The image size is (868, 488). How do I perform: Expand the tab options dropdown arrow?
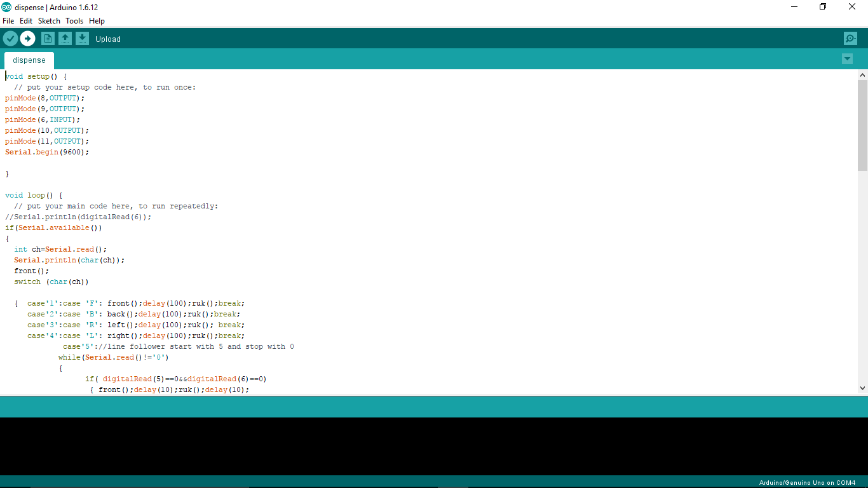tap(847, 59)
